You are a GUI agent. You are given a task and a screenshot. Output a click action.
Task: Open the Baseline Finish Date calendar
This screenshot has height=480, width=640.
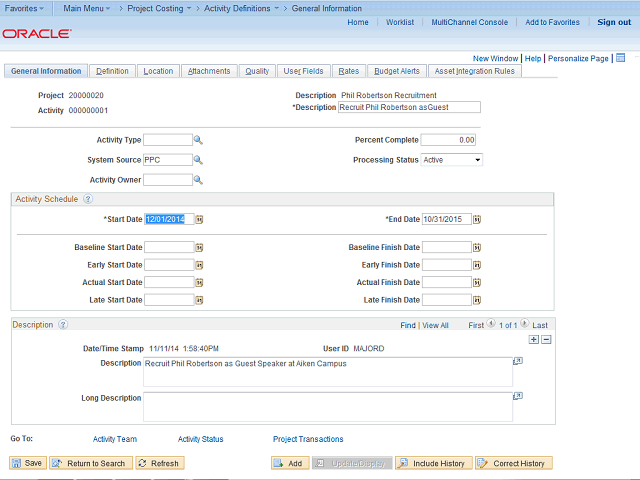tap(477, 247)
